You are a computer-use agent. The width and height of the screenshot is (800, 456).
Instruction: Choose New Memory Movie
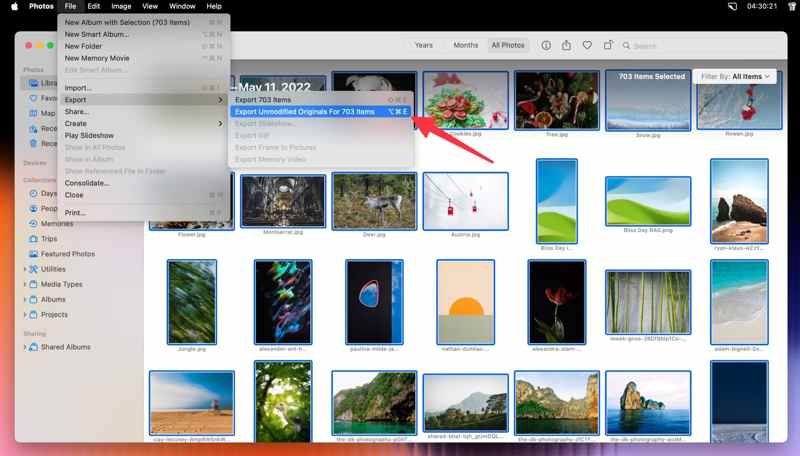[143, 58]
